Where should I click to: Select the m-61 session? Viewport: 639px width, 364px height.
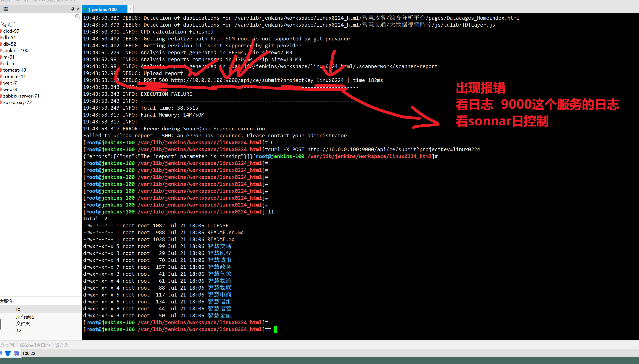point(9,57)
